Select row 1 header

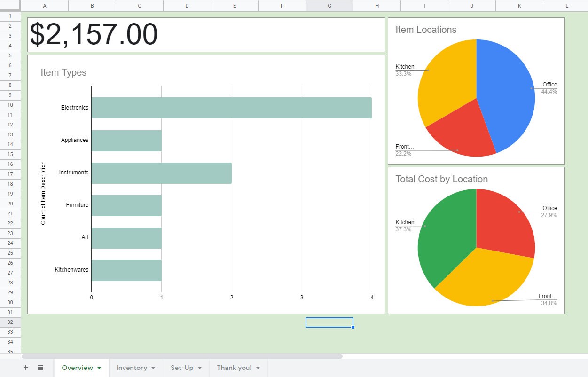(10, 16)
